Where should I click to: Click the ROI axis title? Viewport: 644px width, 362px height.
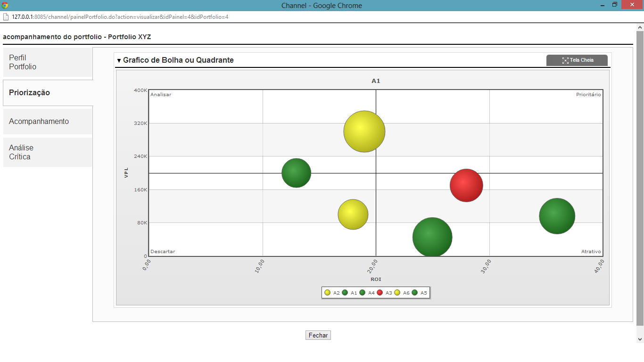pos(376,280)
